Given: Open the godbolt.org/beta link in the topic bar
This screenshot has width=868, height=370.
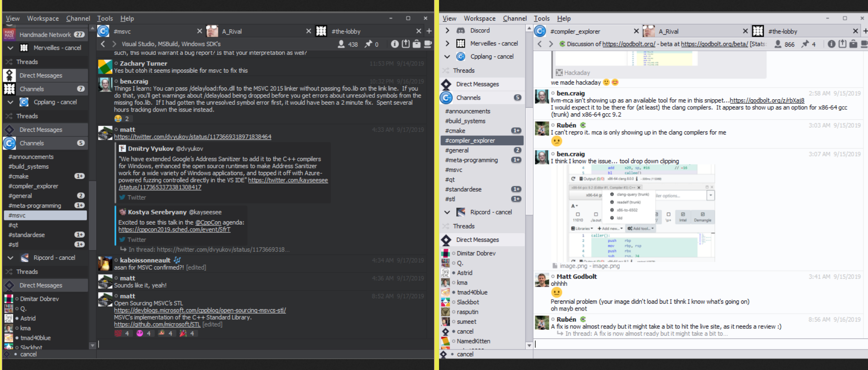Looking at the screenshot, I should coord(714,44).
